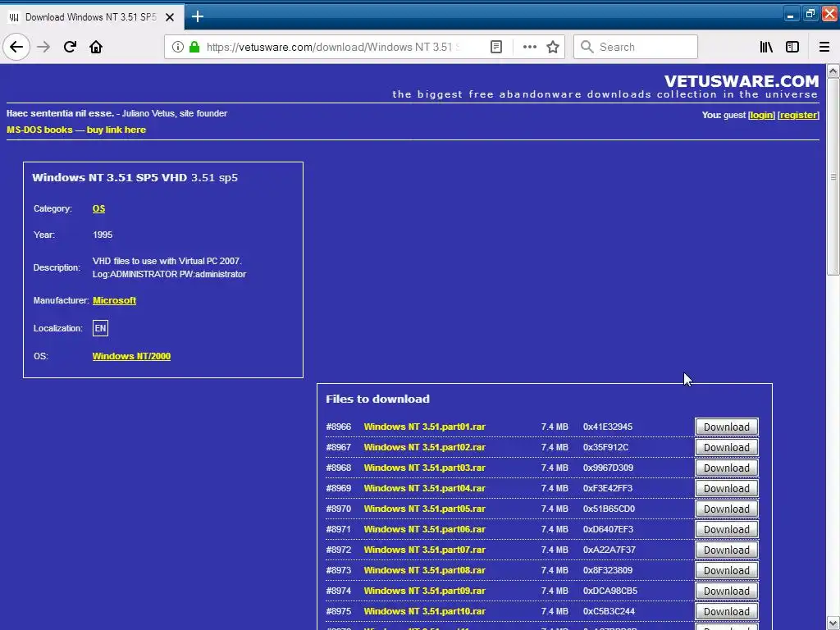
Task: Select the Download Windows NT 3.51 SP5 tab
Action: 92,17
